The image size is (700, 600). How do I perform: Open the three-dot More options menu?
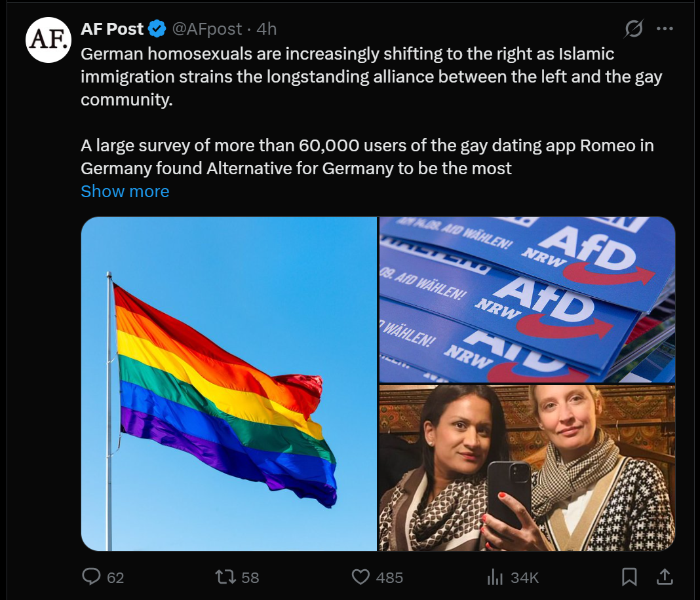(665, 29)
